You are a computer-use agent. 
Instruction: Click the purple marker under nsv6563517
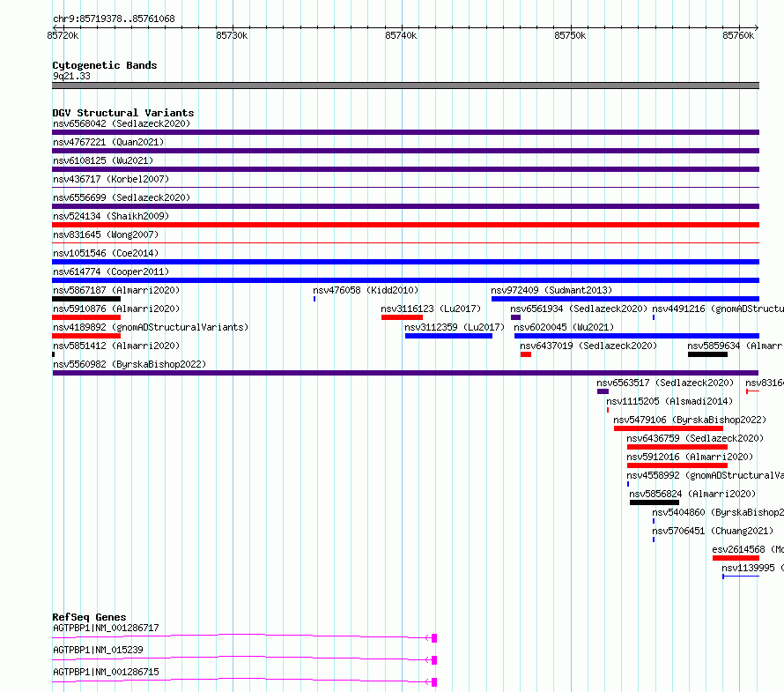tap(603, 391)
